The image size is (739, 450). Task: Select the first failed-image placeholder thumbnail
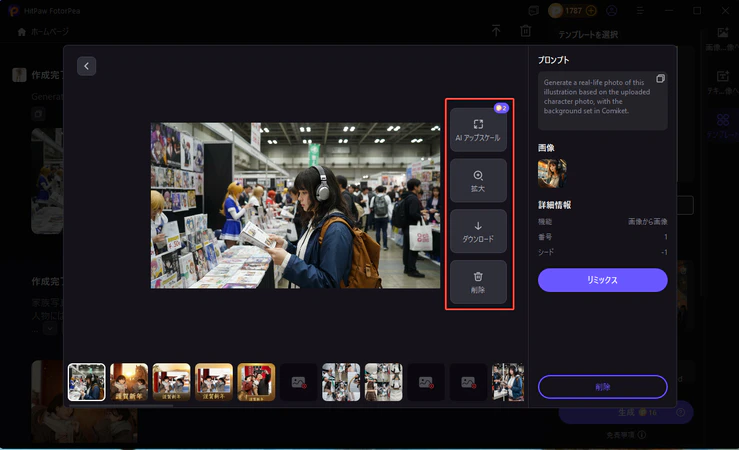[299, 382]
